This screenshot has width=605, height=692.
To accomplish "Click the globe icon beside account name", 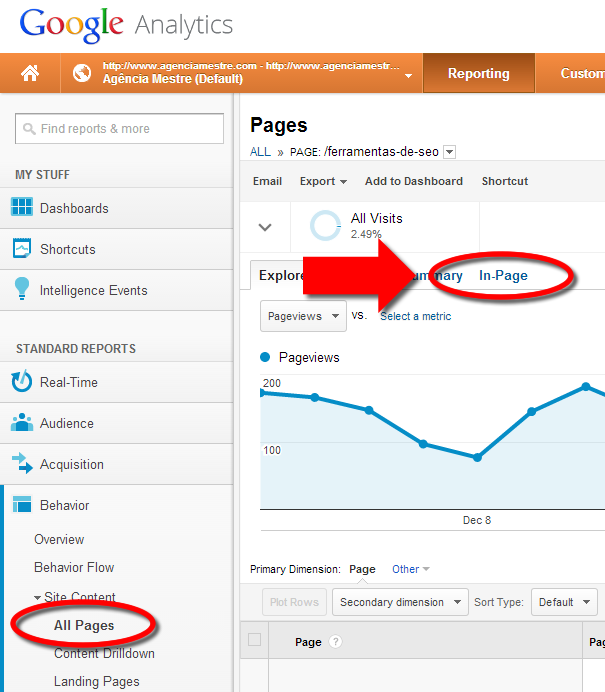I will [x=82, y=73].
